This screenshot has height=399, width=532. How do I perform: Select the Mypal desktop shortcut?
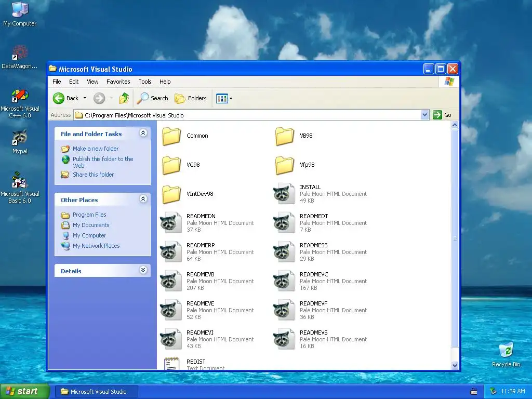20,142
